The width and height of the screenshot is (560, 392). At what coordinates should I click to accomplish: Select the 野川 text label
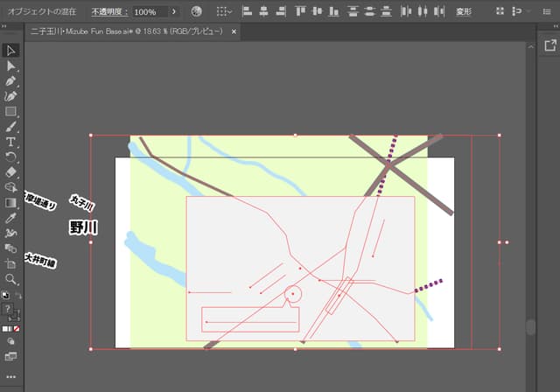click(83, 227)
